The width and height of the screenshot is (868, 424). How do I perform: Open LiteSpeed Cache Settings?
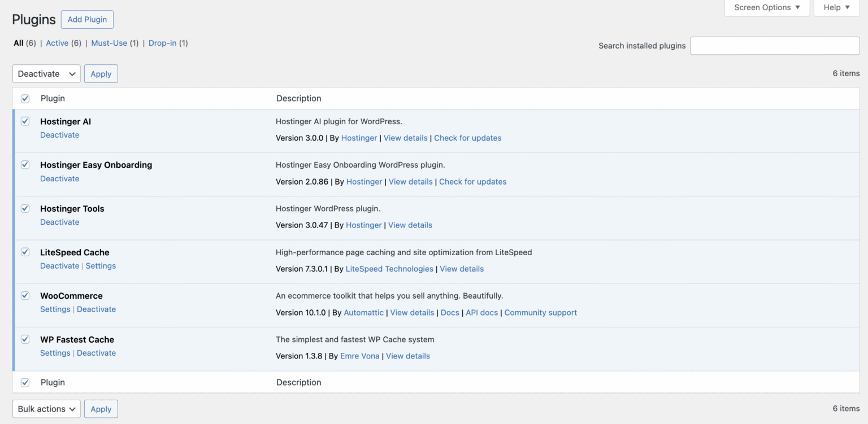click(101, 265)
